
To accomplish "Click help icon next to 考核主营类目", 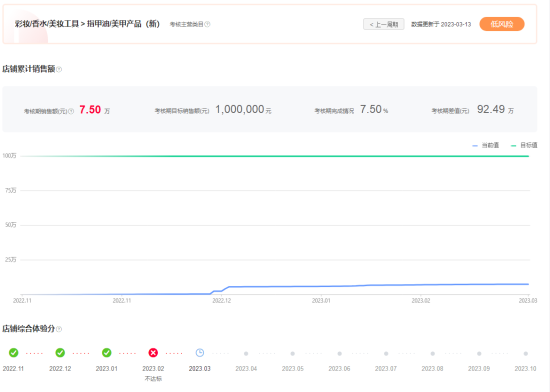I will tap(207, 24).
